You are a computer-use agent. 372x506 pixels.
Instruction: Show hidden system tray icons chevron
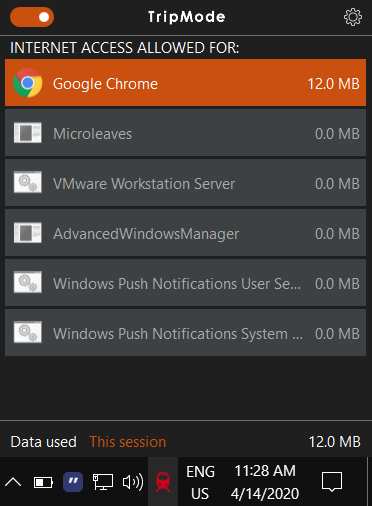pos(13,482)
